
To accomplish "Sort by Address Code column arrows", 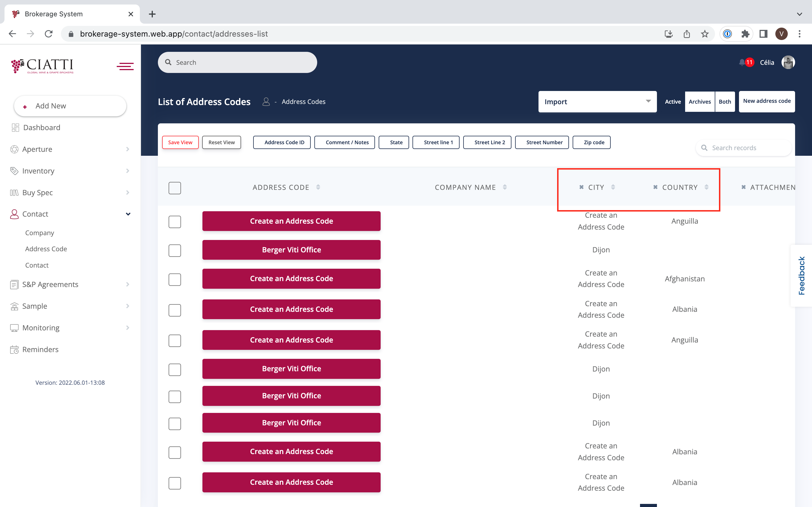I will tap(318, 187).
